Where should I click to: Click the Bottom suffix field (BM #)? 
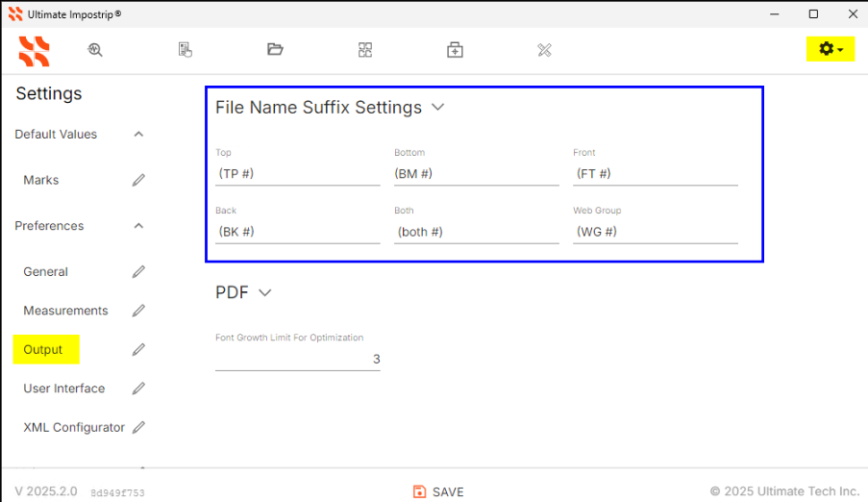[x=477, y=174]
